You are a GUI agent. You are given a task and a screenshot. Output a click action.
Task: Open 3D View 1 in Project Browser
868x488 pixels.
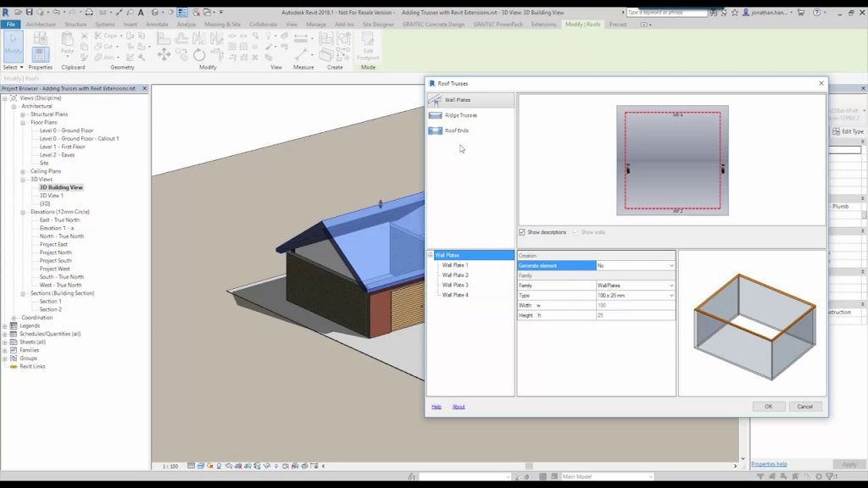click(x=52, y=196)
